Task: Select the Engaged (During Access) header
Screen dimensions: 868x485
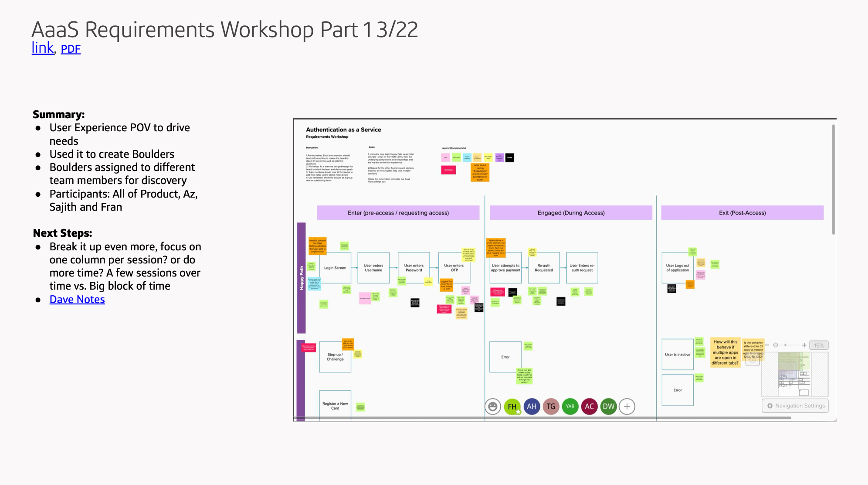Action: tap(571, 213)
